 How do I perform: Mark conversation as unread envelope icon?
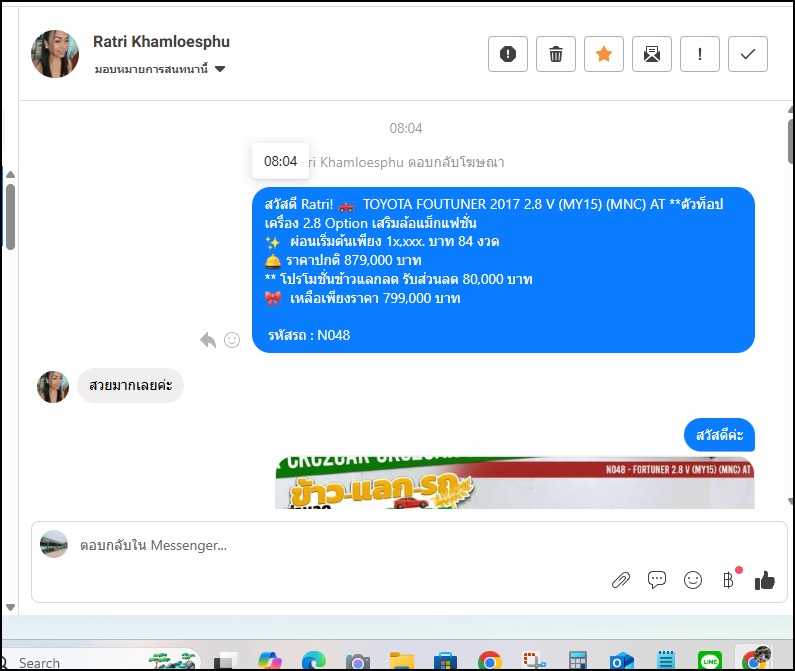coord(652,54)
